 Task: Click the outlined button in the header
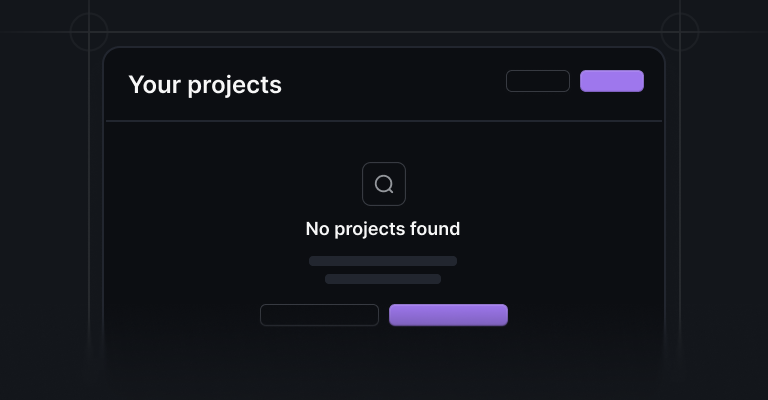tap(538, 81)
